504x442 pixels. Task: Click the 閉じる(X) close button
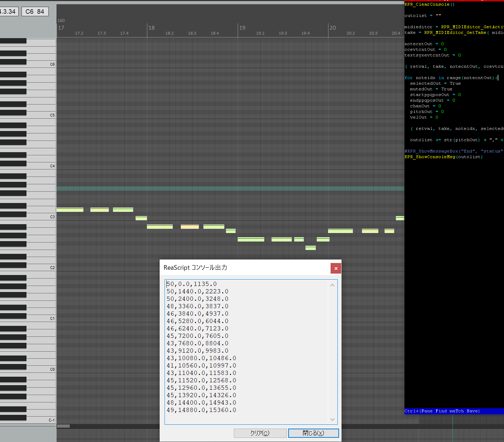click(x=313, y=433)
